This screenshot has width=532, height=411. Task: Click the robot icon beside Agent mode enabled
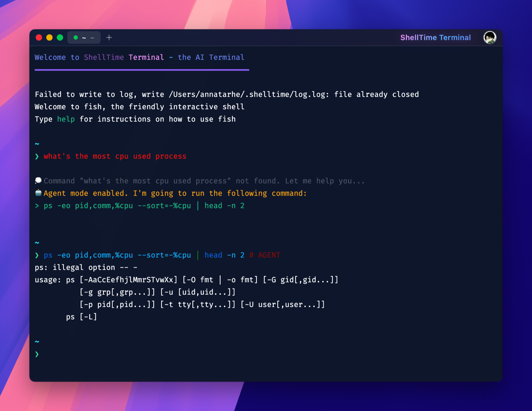coord(38,193)
